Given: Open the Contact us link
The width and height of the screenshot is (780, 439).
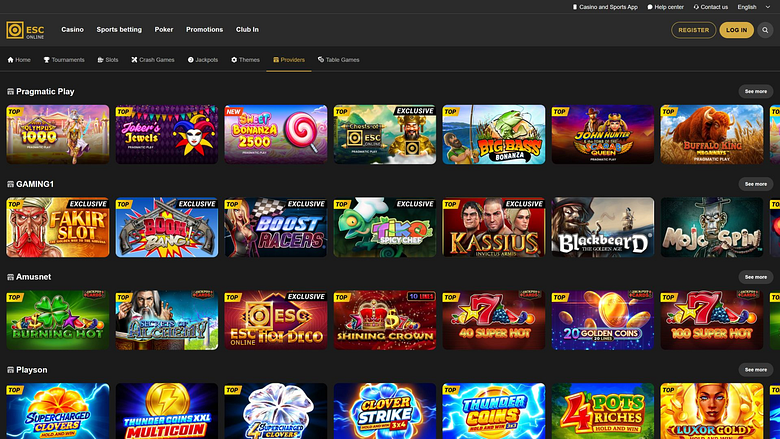Looking at the screenshot, I should pos(710,7).
